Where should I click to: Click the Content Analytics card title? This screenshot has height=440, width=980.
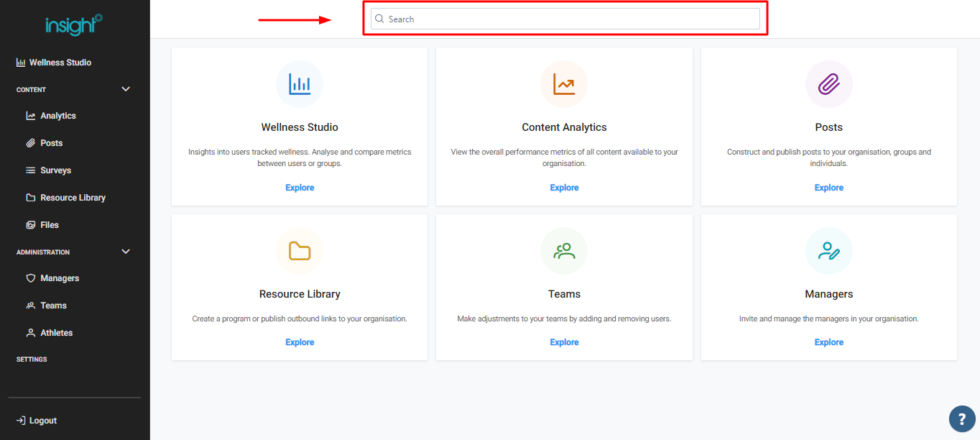click(x=564, y=127)
